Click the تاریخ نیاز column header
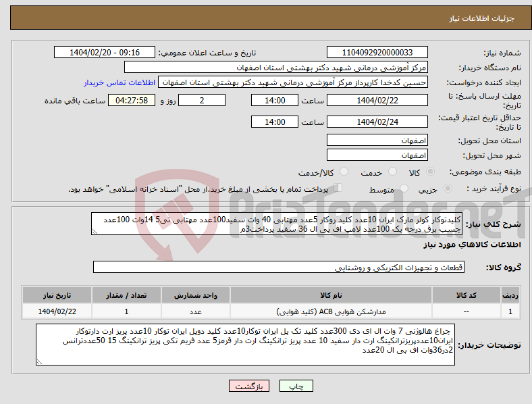Screen dimensions: 532x404 57,295
